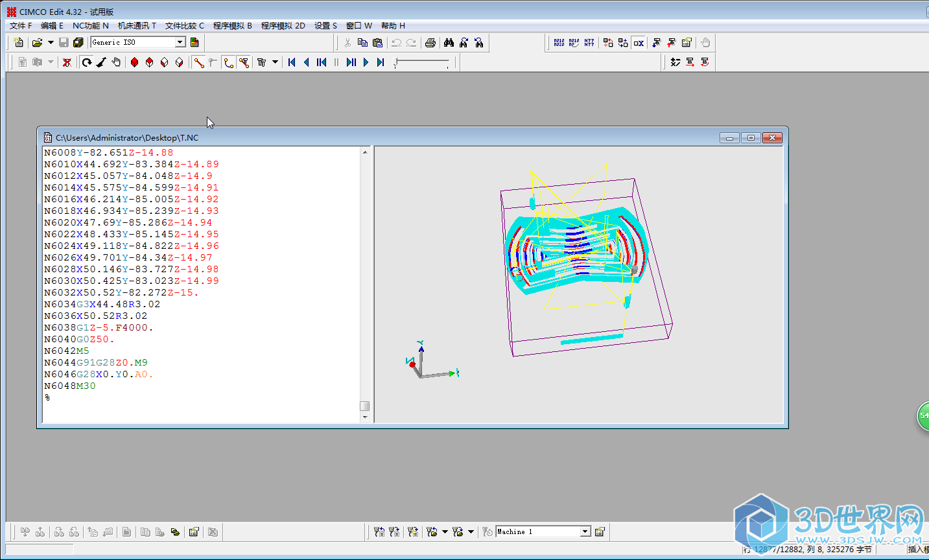The width and height of the screenshot is (929, 560).
Task: Jump to start of simulation
Action: click(x=292, y=62)
